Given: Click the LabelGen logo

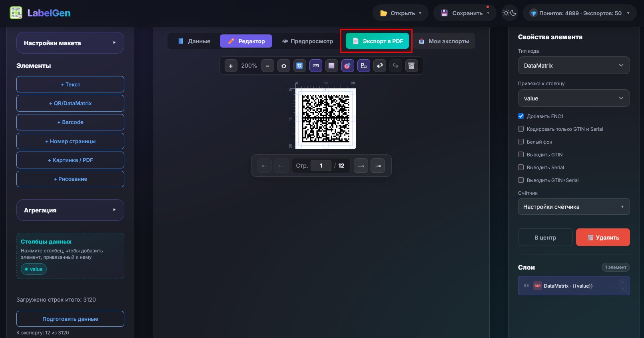Looking at the screenshot, I should pos(40,13).
